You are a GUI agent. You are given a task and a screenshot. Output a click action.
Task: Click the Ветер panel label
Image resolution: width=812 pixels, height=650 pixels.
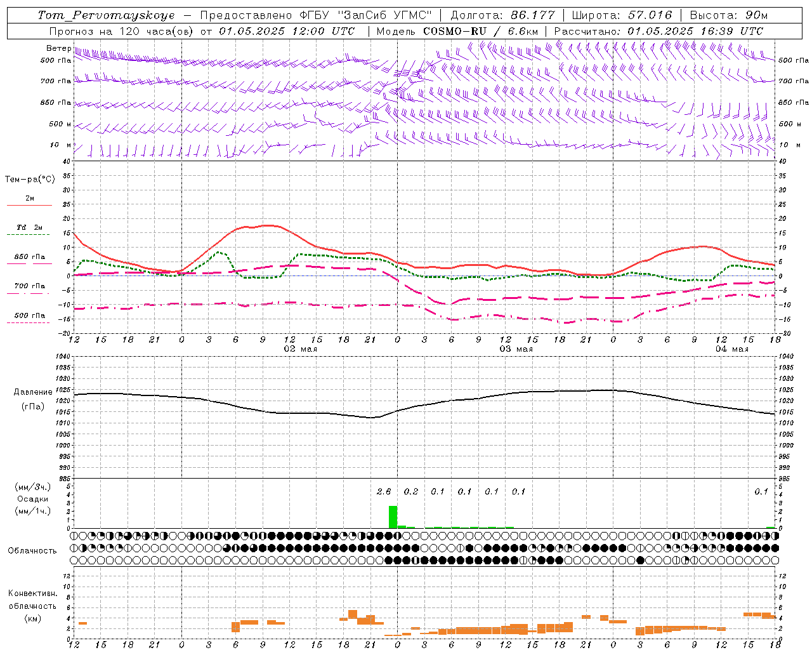click(59, 48)
